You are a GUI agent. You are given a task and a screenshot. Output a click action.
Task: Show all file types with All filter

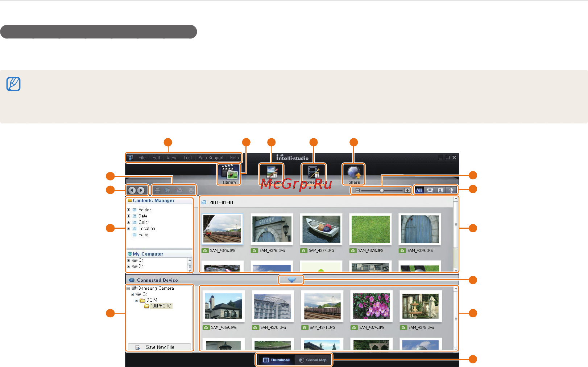(419, 190)
